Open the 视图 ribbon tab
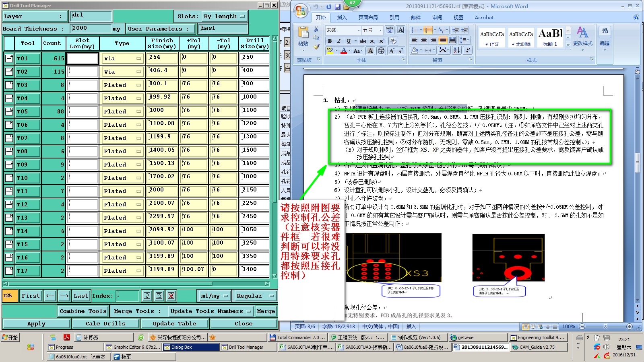Screen dimensions: 644x362 click(x=458, y=18)
